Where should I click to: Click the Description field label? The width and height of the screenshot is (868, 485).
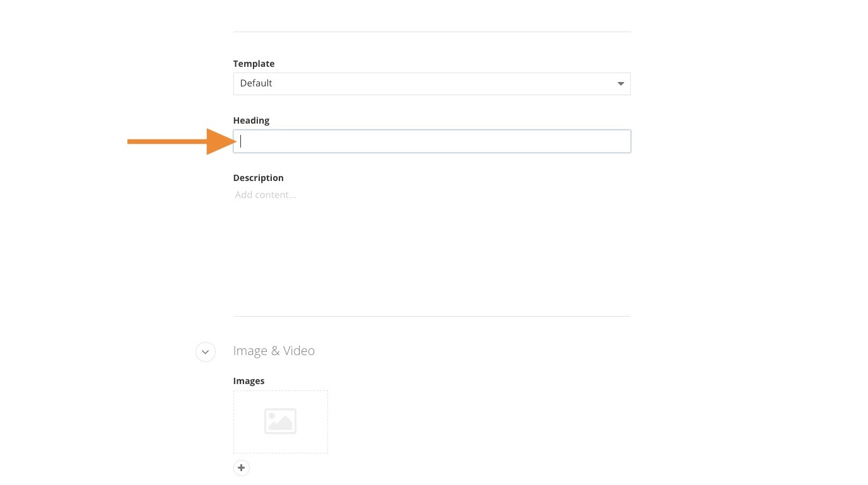[x=258, y=178]
